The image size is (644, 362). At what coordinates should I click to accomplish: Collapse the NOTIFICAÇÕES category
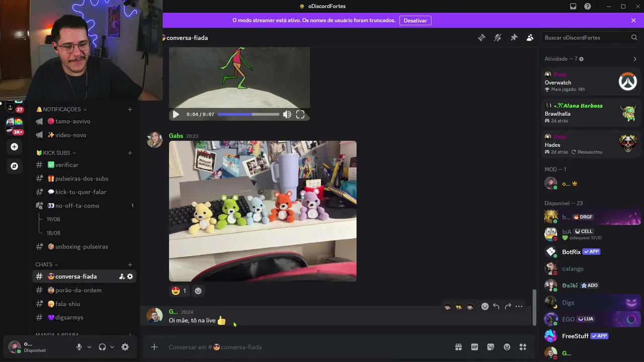(61, 109)
